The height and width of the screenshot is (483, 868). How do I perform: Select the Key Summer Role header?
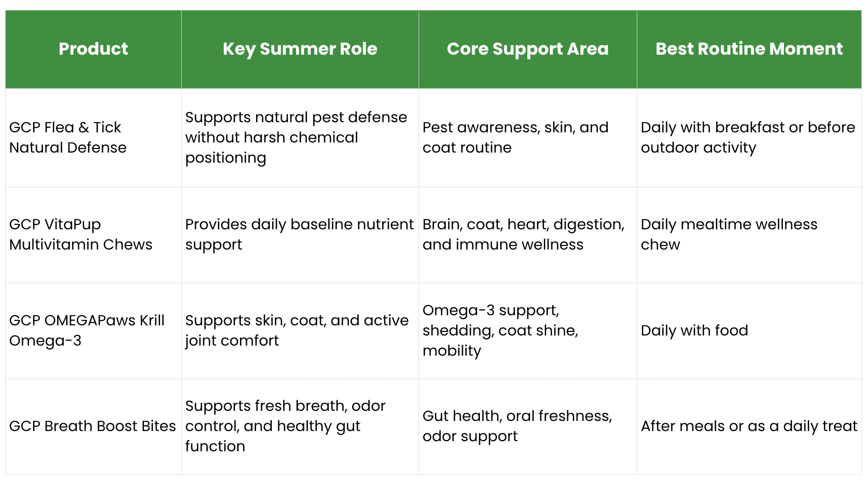tap(300, 49)
